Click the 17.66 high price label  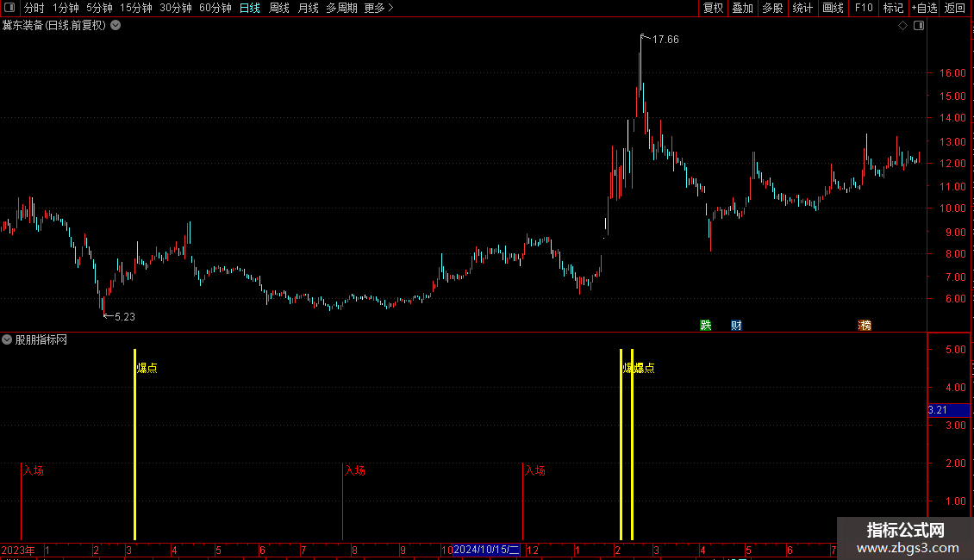(665, 40)
